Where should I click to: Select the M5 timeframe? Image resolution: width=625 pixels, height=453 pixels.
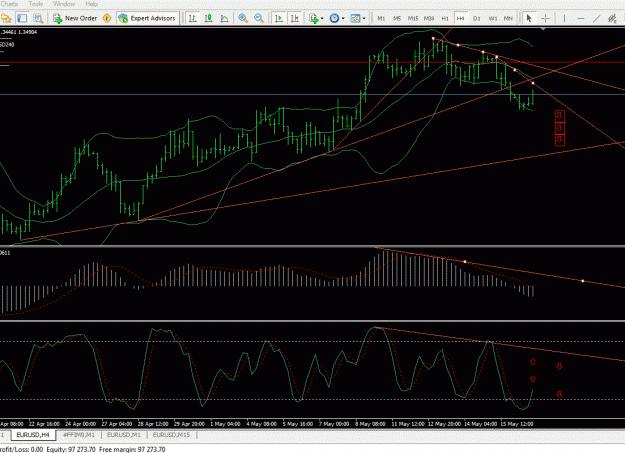397,18
